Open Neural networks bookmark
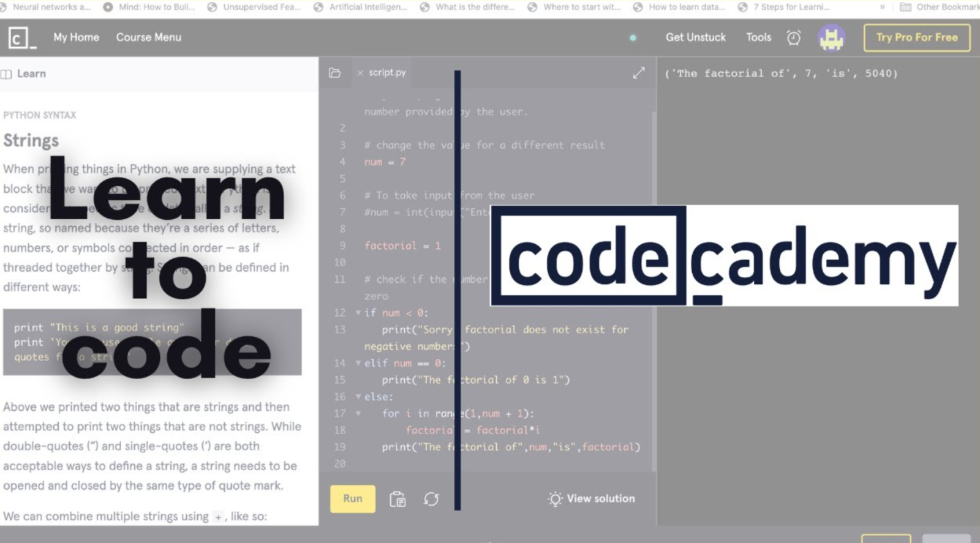 (x=47, y=7)
